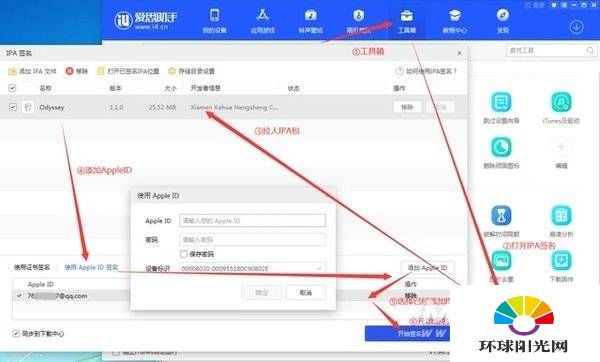Open 'How to use IPA signing' help
This screenshot has width=600, height=362.
click(x=427, y=71)
